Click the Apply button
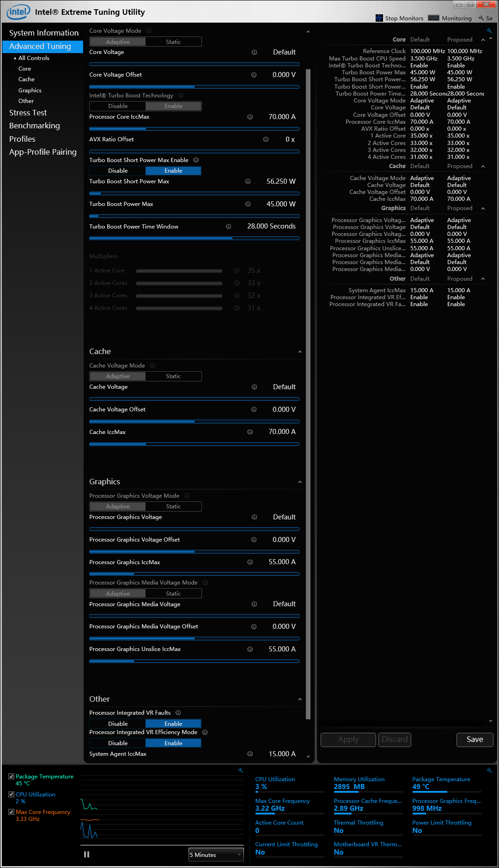The width and height of the screenshot is (499, 868). point(348,740)
